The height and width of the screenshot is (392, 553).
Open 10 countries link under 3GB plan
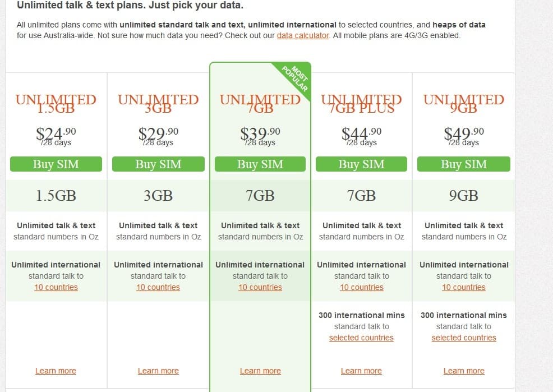pyautogui.click(x=158, y=287)
